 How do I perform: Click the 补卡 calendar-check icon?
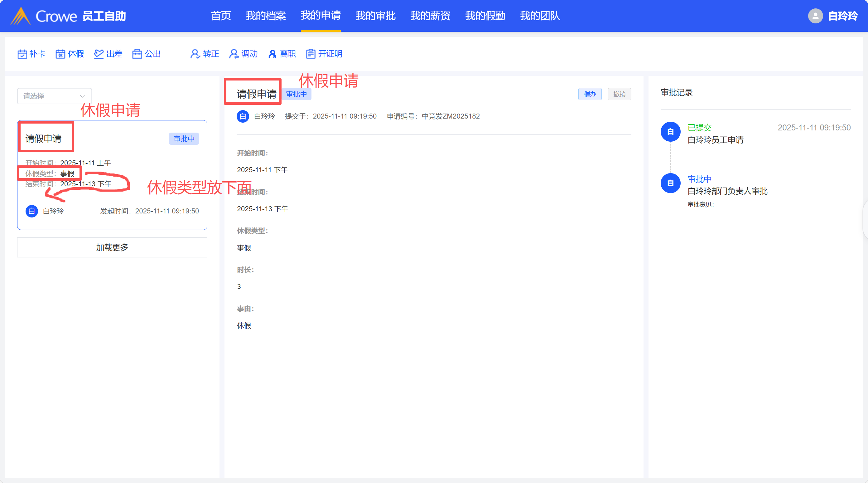coord(22,54)
